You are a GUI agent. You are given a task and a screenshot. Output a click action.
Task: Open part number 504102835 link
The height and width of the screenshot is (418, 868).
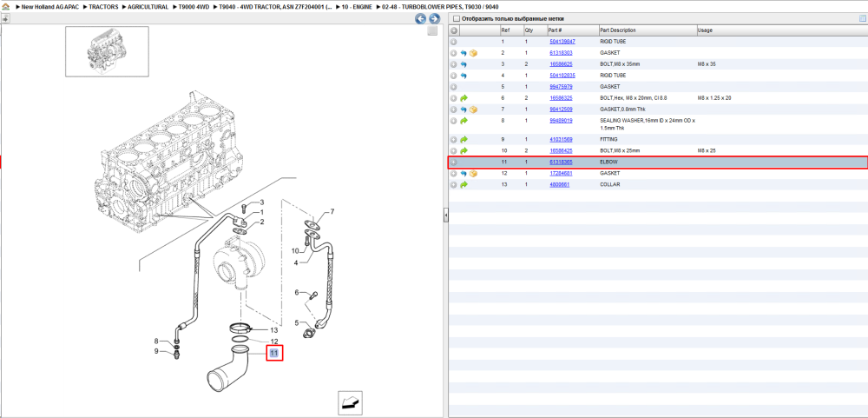(562, 76)
